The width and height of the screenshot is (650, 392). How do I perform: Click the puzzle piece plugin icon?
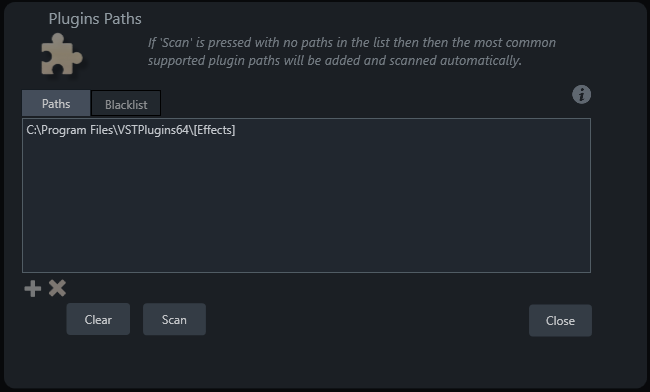pos(62,54)
